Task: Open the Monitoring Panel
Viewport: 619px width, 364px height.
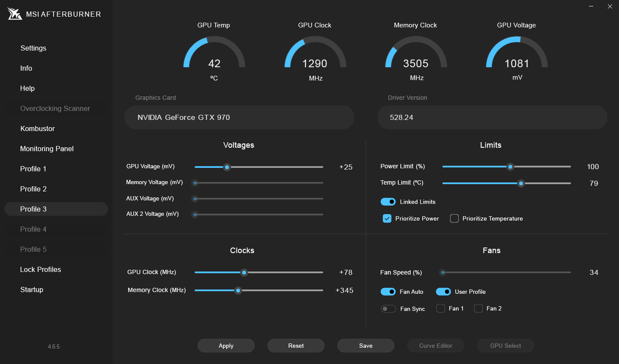Action: (47, 149)
